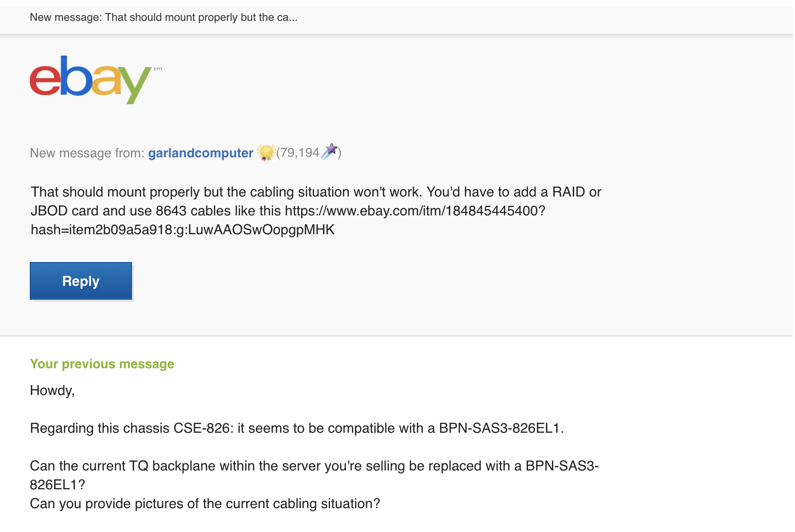This screenshot has height=532, width=795.
Task: Click the 'New message from:' label
Action: point(87,153)
